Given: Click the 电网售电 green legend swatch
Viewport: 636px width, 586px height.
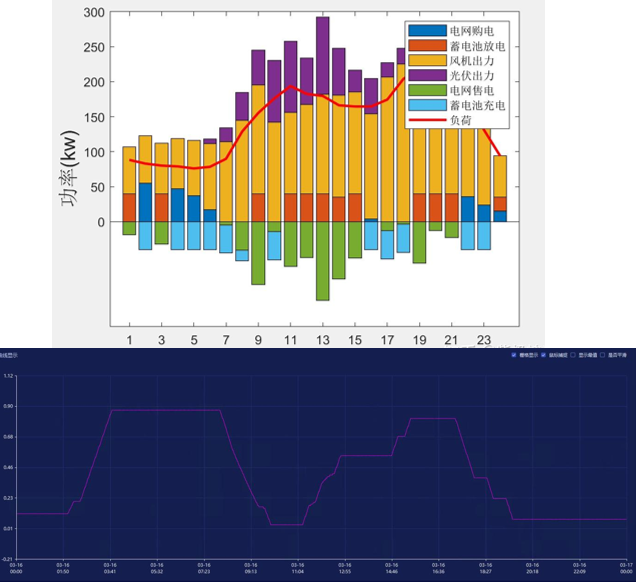Looking at the screenshot, I should pos(427,92).
